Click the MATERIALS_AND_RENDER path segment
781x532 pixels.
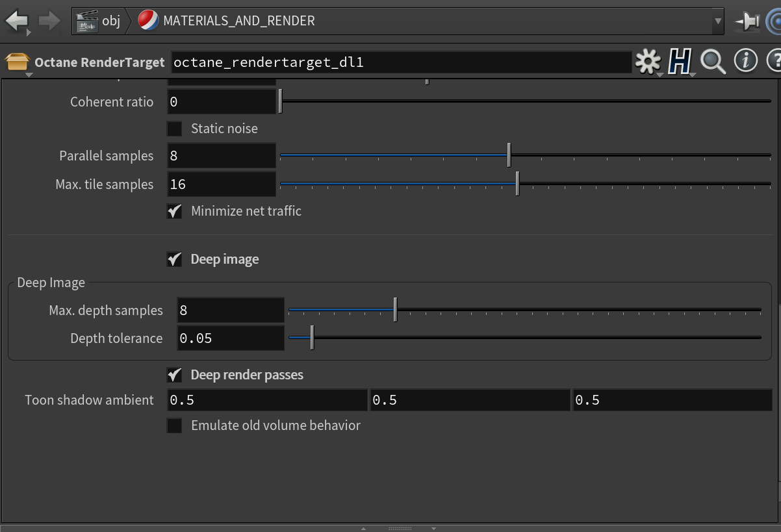[x=238, y=21]
